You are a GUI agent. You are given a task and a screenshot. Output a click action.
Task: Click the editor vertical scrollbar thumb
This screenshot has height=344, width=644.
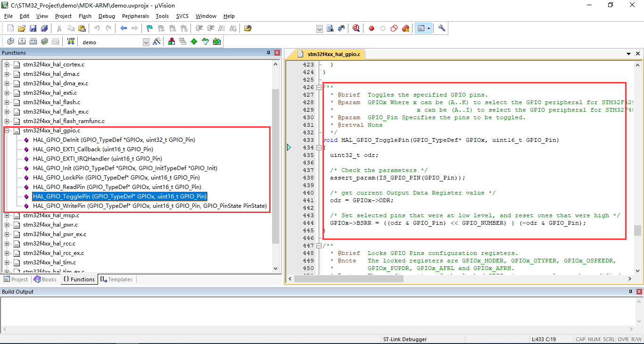tap(637, 230)
